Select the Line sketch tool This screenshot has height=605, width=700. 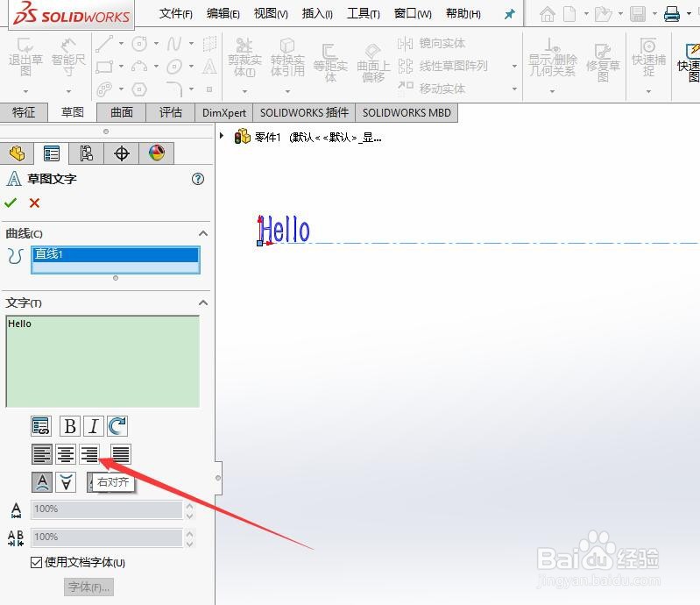(104, 43)
